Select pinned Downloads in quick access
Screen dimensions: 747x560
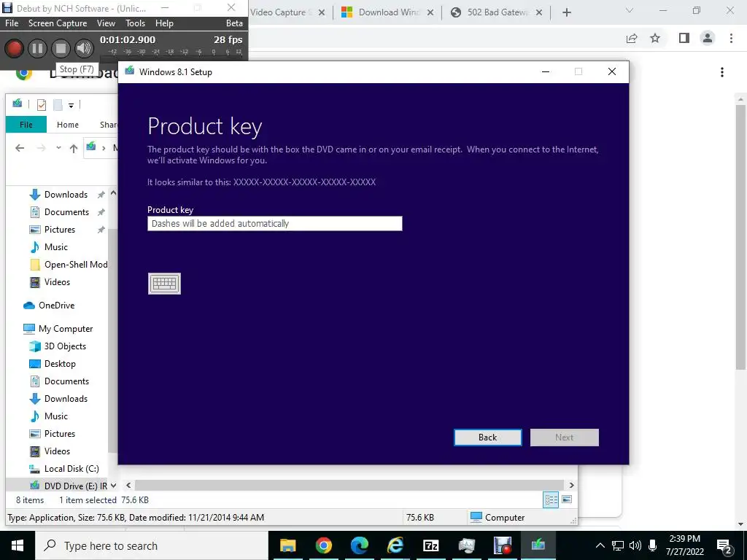[66, 194]
